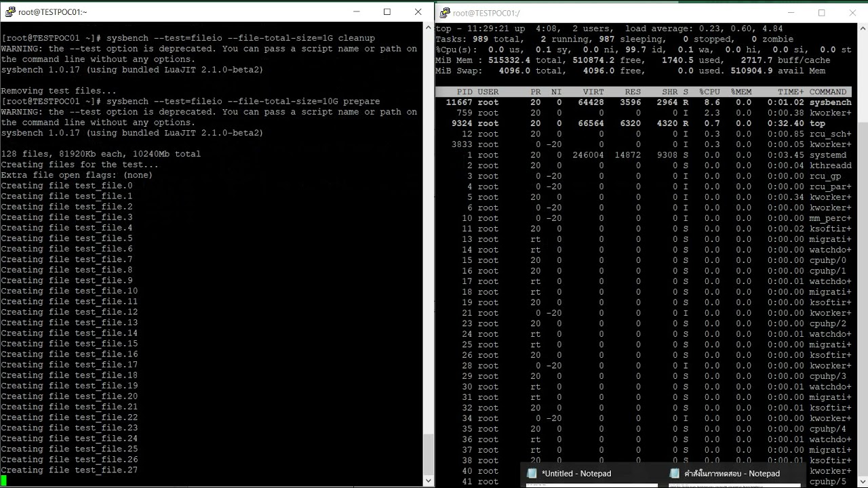Click the sysbench 10G prepare command line
Viewport: 868px width, 488px height.
(191, 101)
